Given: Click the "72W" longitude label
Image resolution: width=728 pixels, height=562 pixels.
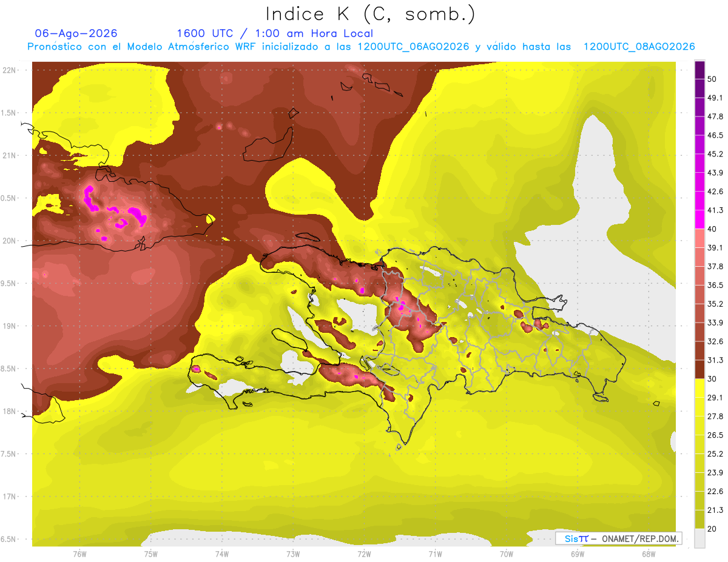Looking at the screenshot, I should pos(364,554).
